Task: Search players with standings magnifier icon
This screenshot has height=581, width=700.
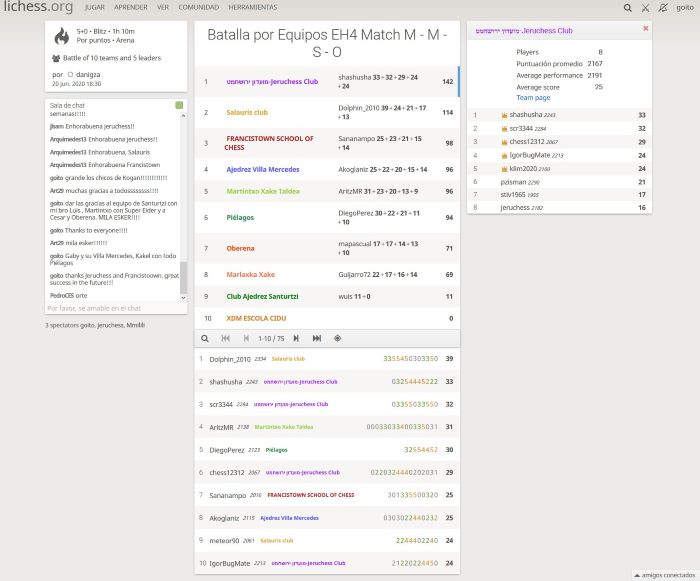Action: tap(205, 338)
